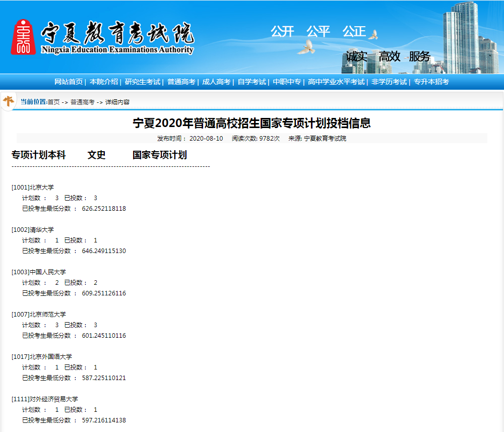The image size is (504, 432).
Task: Click the 公平 slogan text in banner
Action: [x=318, y=31]
